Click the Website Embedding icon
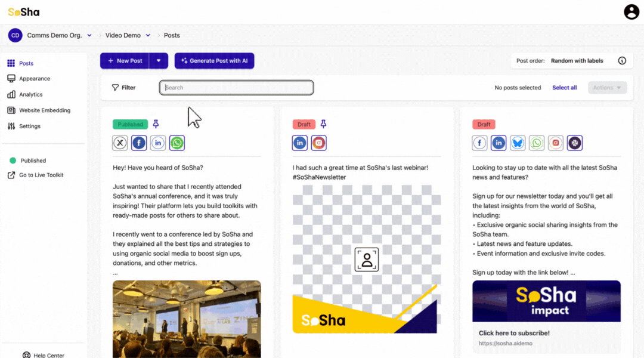The image size is (644, 358). pyautogui.click(x=11, y=110)
